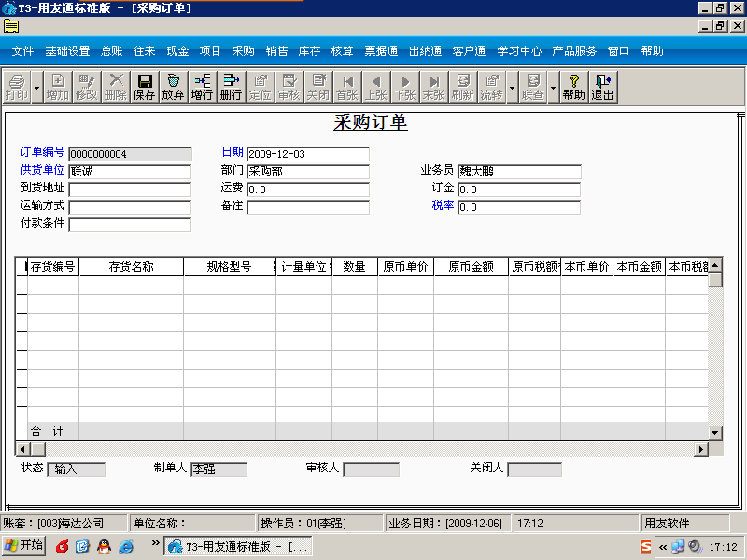Click the horizontal scrollbar right arrow
This screenshot has width=747, height=560.
[x=701, y=449]
